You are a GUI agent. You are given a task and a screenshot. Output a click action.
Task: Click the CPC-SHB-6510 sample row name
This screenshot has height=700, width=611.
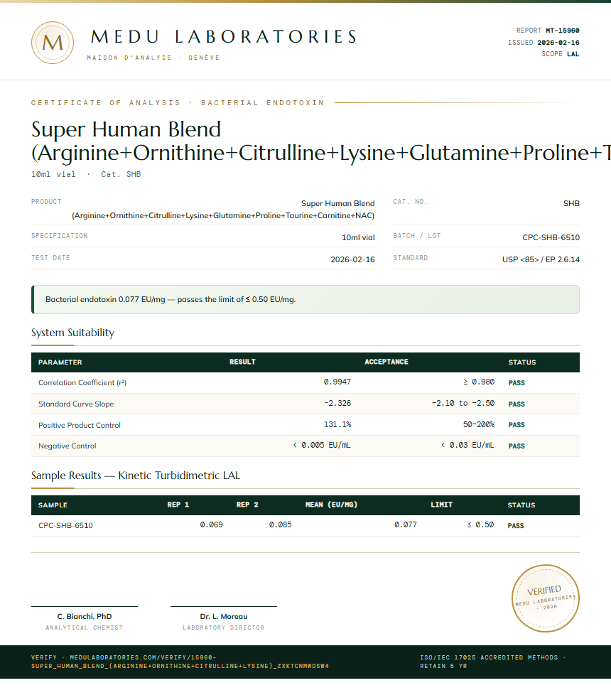[65, 525]
